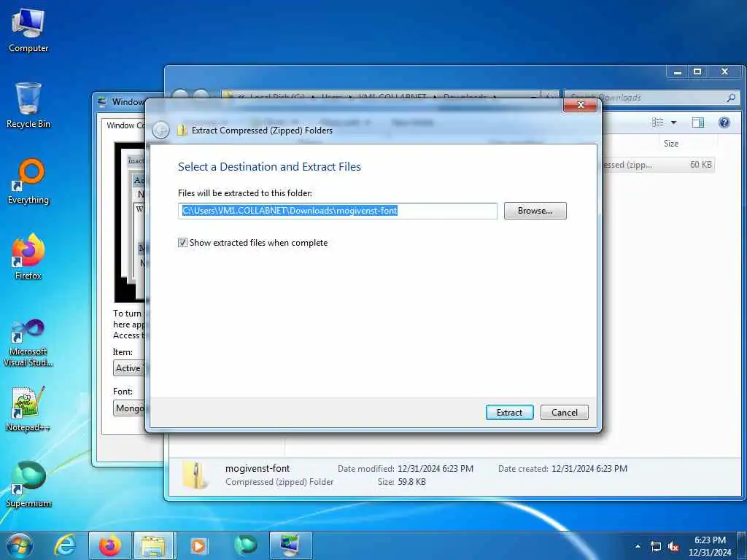Select the 60 KB size cell in Explorer
This screenshot has height=560, width=747.
[x=700, y=165]
